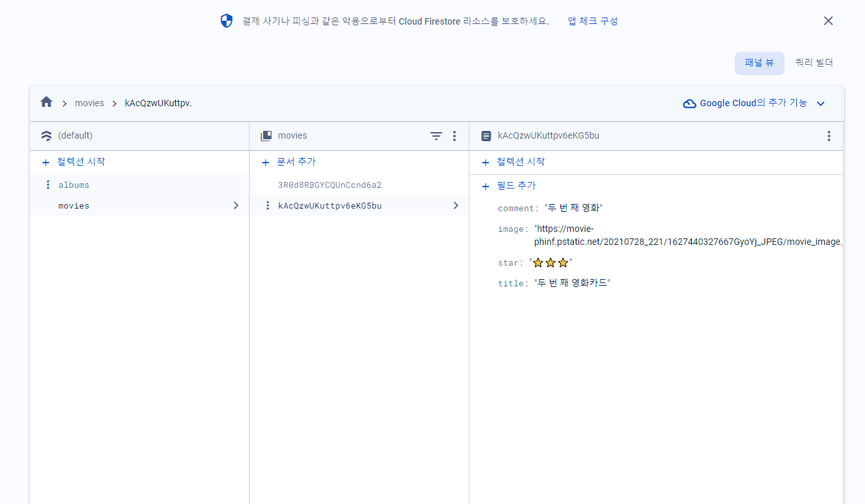Click the plus icon beside 문서 추가
This screenshot has height=504, width=865.
point(265,163)
